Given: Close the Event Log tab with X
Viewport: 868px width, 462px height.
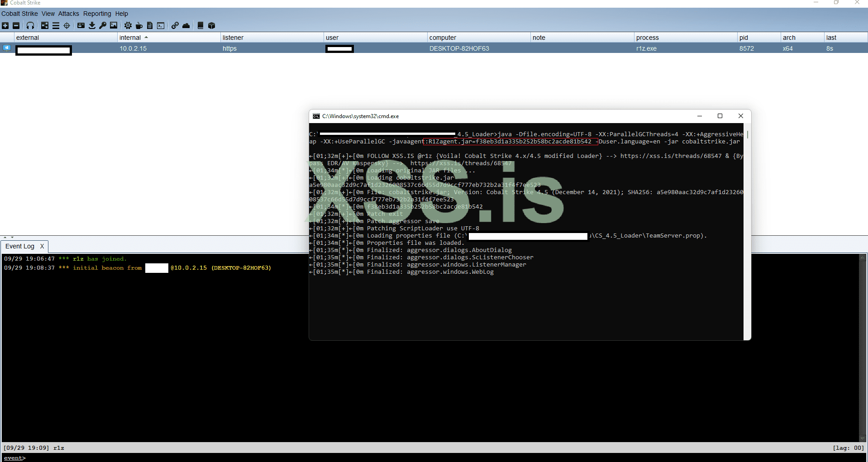Looking at the screenshot, I should click(x=42, y=246).
